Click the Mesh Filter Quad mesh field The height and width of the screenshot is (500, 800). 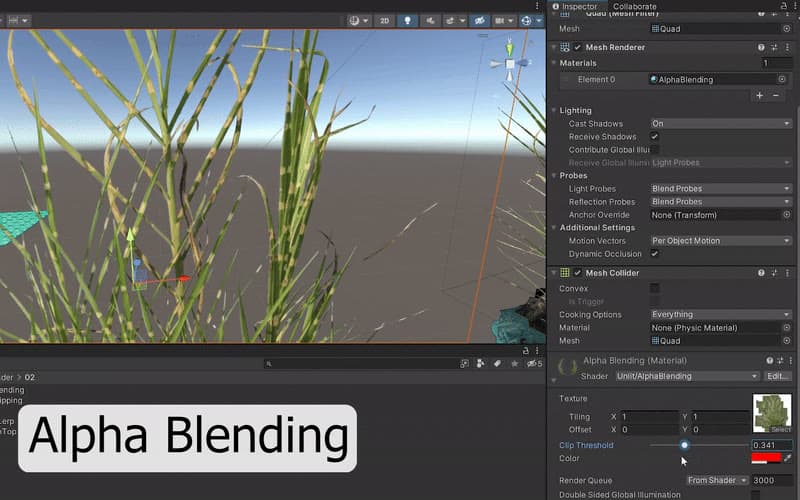[x=715, y=29]
